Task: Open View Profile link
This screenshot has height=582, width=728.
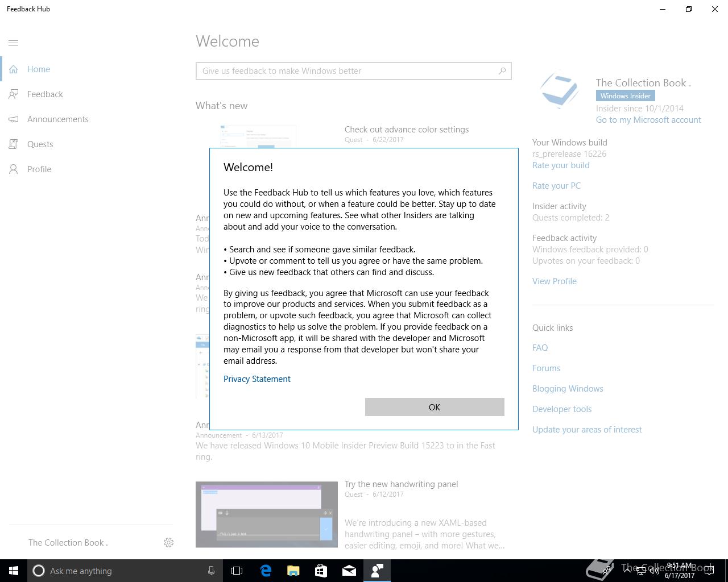Action: [555, 281]
